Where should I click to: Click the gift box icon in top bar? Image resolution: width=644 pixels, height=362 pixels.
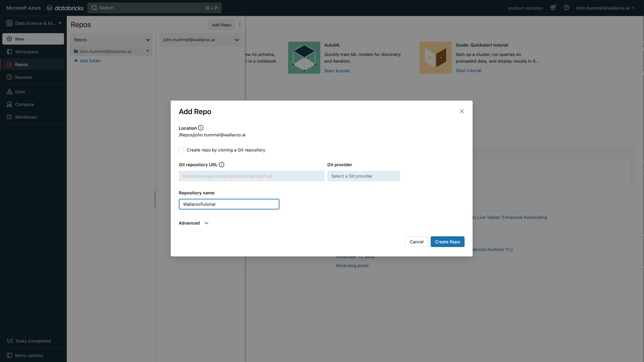(553, 8)
